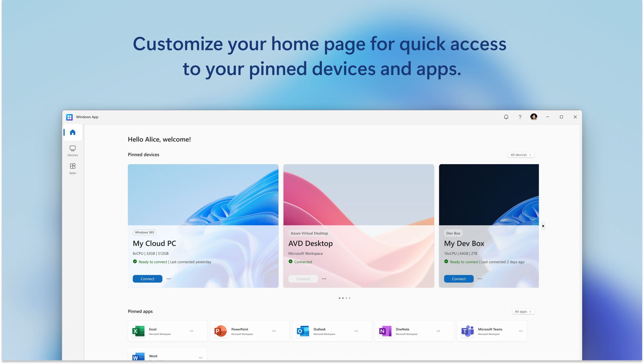Click the carousel next arrow
This screenshot has height=364, width=644.
click(x=543, y=226)
